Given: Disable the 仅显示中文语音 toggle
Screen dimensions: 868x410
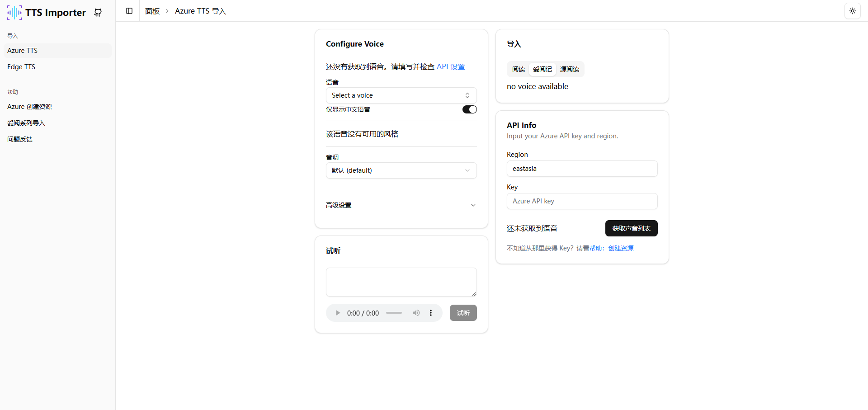Looking at the screenshot, I should (x=469, y=109).
